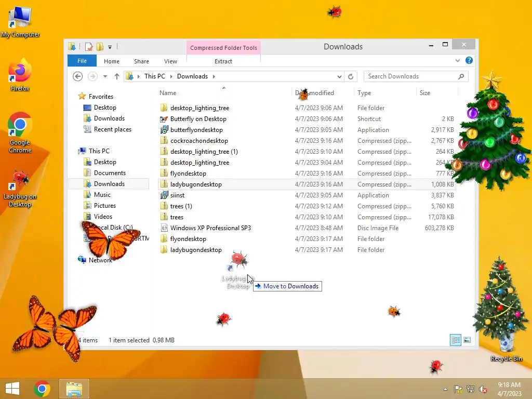Select This PC in navigation pane
Screen dimensions: 532x399
(99, 151)
